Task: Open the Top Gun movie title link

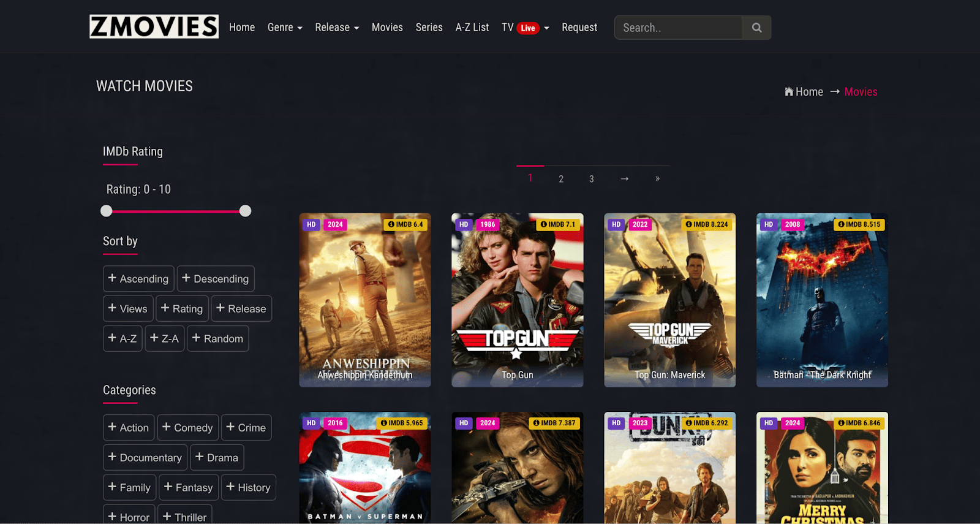Action: click(x=518, y=375)
